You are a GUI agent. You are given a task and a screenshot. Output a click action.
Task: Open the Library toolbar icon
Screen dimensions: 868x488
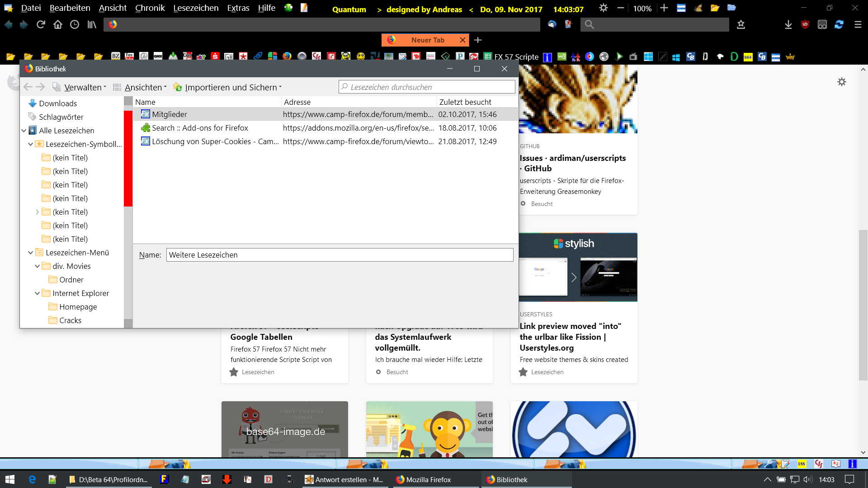point(92,24)
